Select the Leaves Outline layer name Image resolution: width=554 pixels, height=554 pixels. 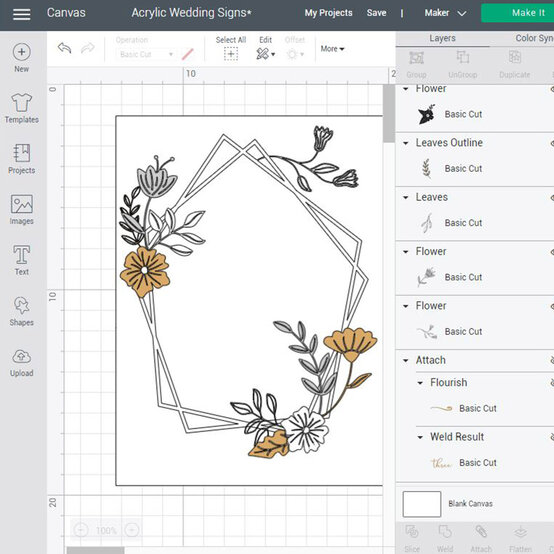coord(449,143)
